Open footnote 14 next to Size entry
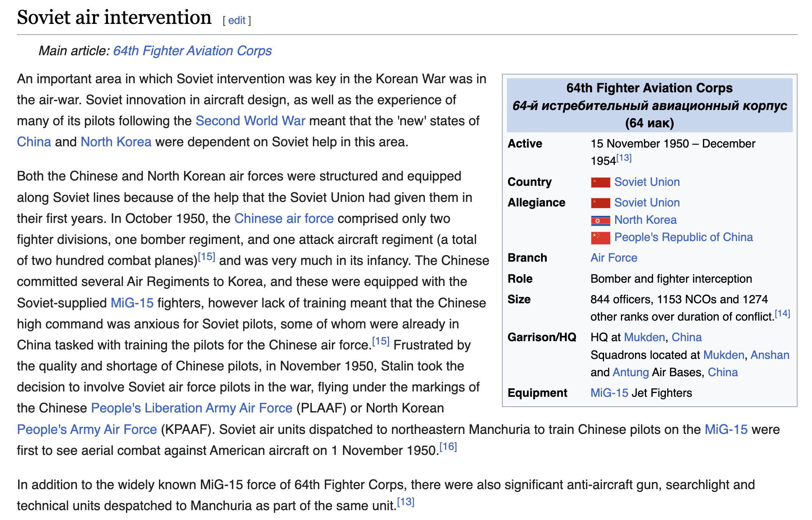Screen dimensions: 812x520 click(x=782, y=314)
